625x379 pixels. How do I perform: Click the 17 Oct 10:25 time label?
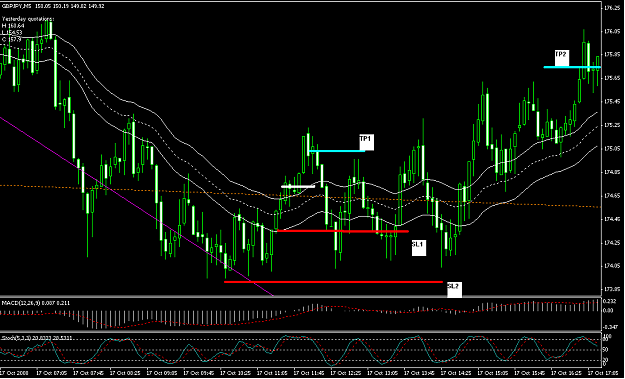237,374
